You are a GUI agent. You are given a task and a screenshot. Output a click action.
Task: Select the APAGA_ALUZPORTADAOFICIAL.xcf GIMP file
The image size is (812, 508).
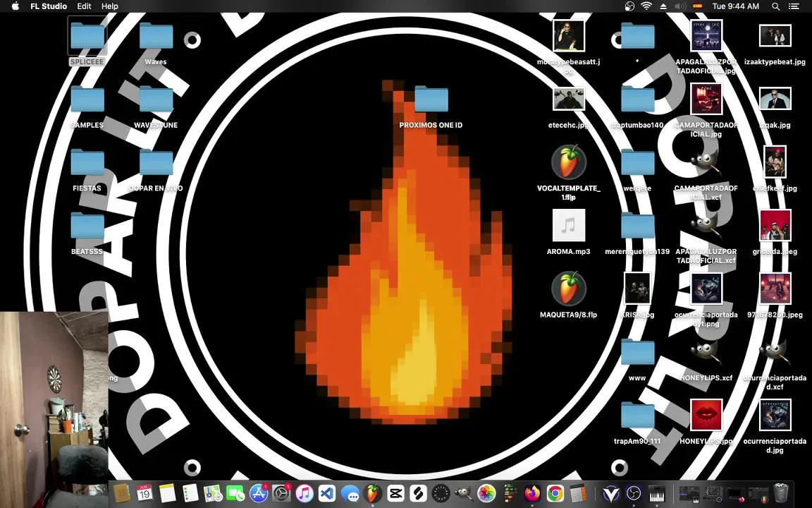[x=706, y=226]
